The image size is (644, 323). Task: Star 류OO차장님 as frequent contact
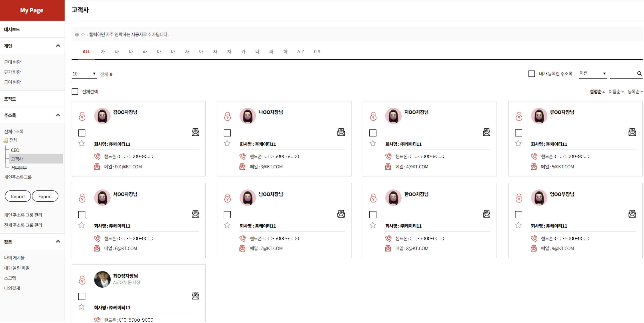(x=518, y=144)
